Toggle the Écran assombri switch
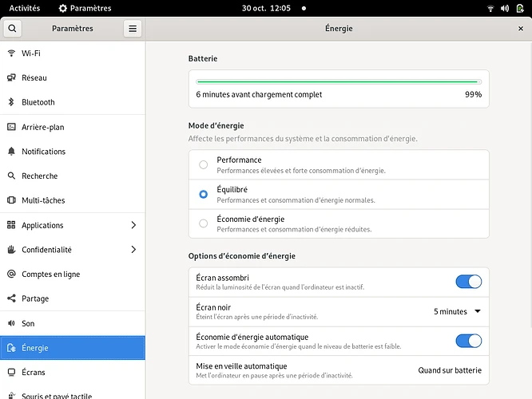The height and width of the screenshot is (399, 532). pos(468,281)
